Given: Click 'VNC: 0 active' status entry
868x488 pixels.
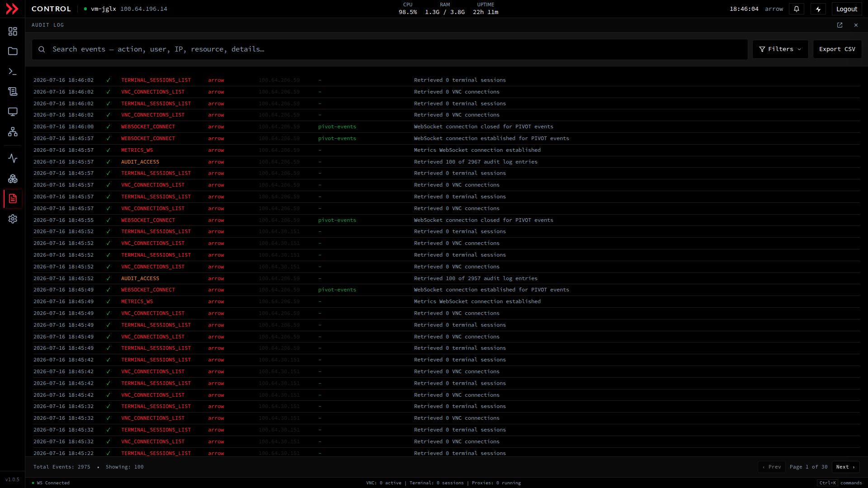Looking at the screenshot, I should [x=384, y=483].
